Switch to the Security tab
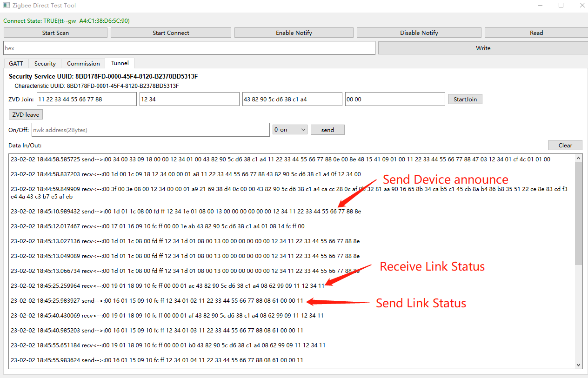Image resolution: width=588 pixels, height=378 pixels. (45, 63)
